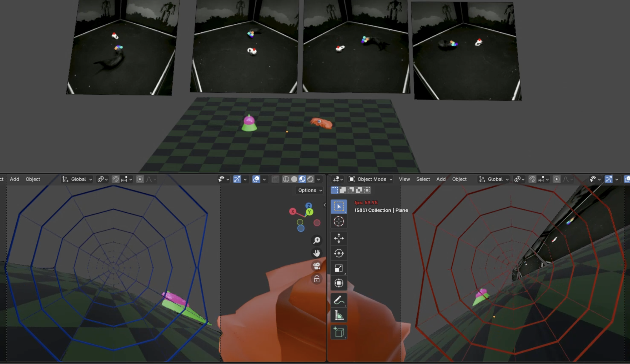Select the pink and green cone object
The image size is (630, 364).
(249, 123)
